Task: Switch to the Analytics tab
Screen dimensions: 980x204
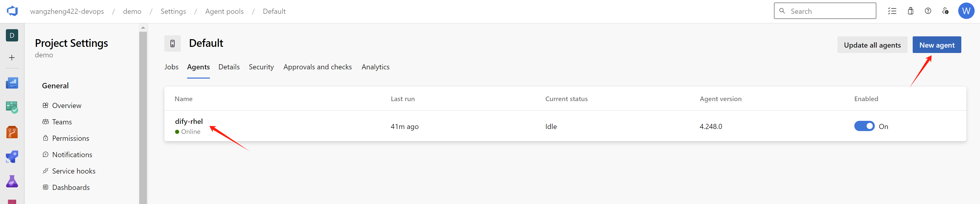Action: (x=375, y=67)
